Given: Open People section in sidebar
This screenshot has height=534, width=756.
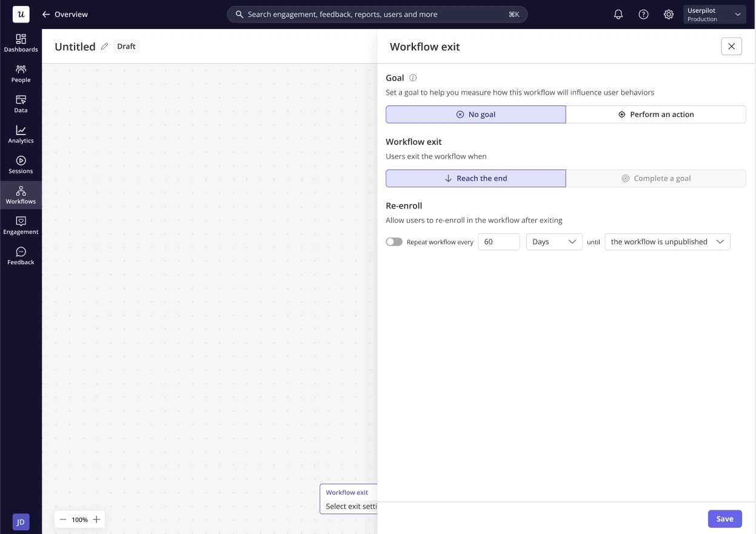Looking at the screenshot, I should point(21,73).
